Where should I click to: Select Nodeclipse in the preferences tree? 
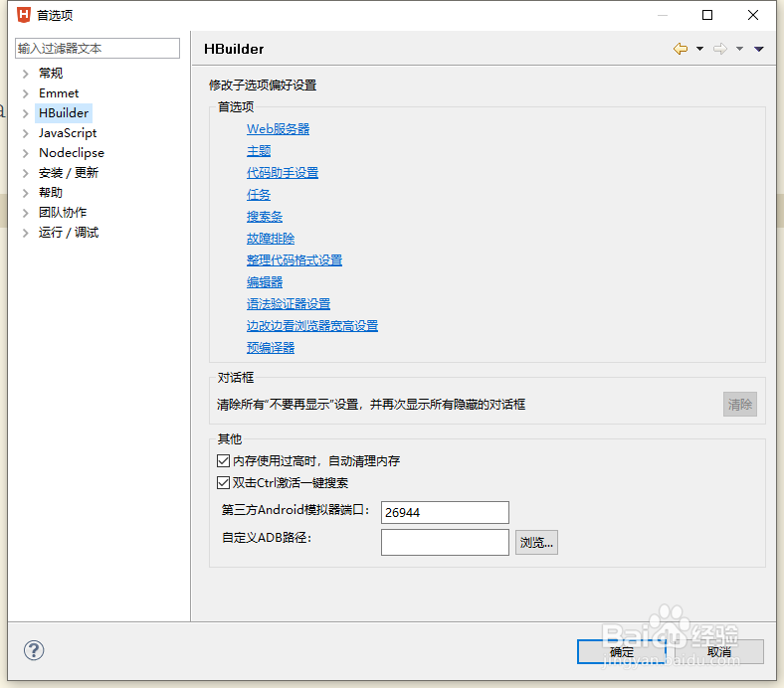(72, 153)
